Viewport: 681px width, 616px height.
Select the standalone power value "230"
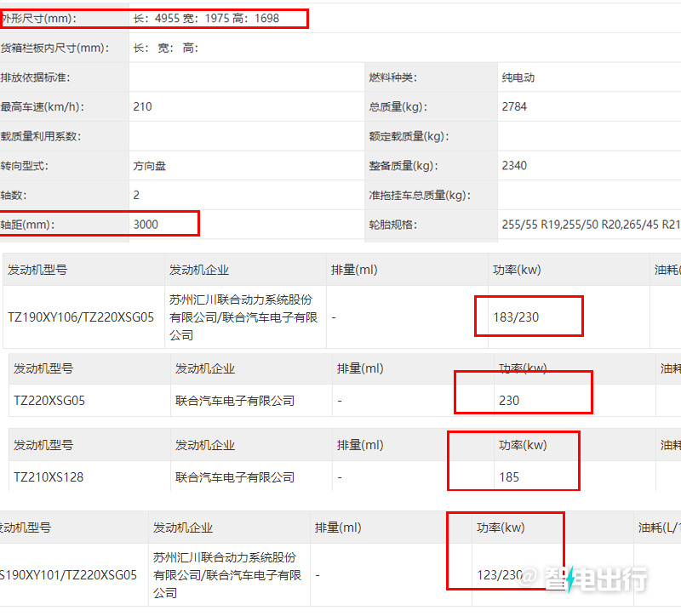pos(509,401)
